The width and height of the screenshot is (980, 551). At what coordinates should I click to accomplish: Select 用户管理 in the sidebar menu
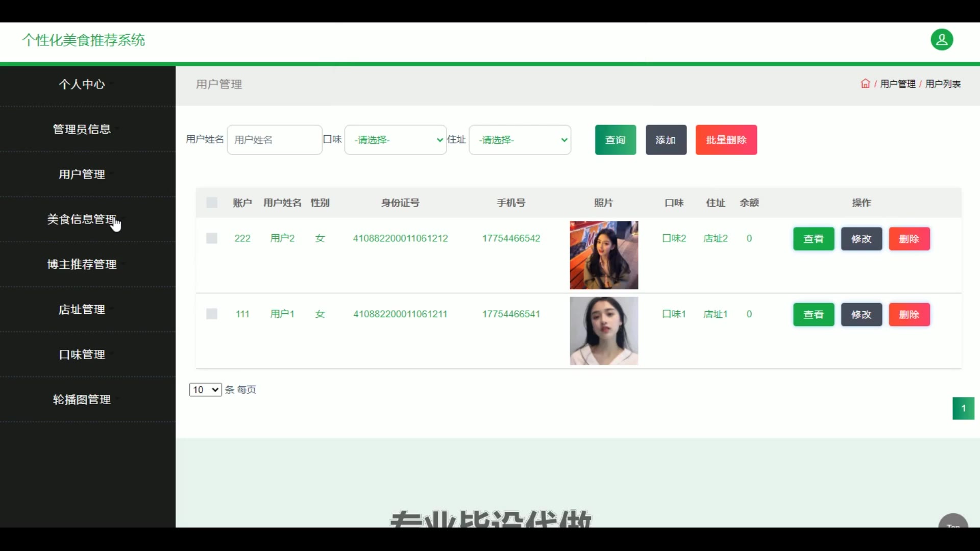pos(82,174)
